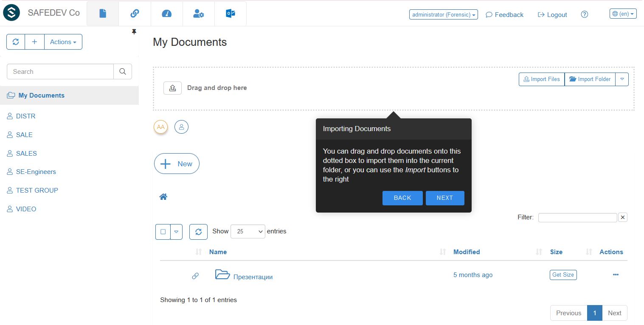Open the Show entries count dropdown

(x=248, y=232)
